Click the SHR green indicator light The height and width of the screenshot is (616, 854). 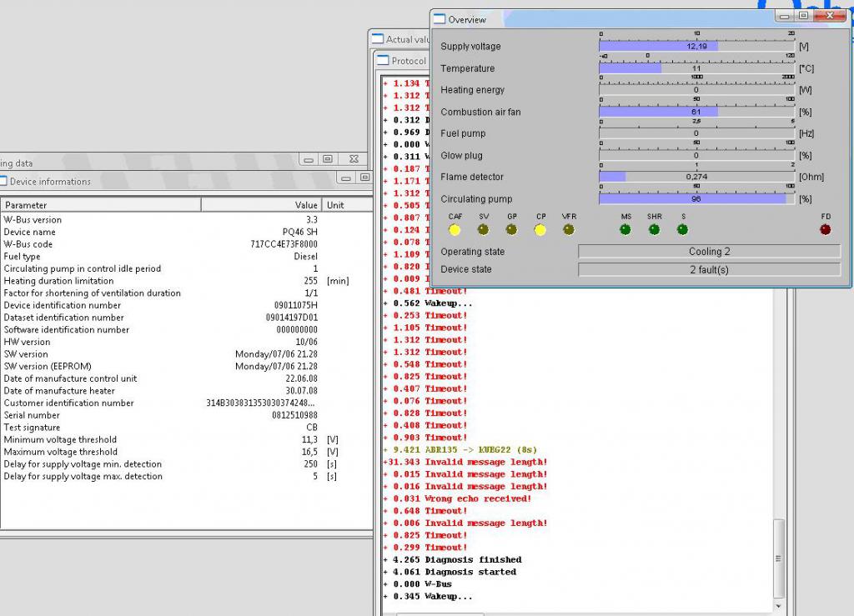654,230
